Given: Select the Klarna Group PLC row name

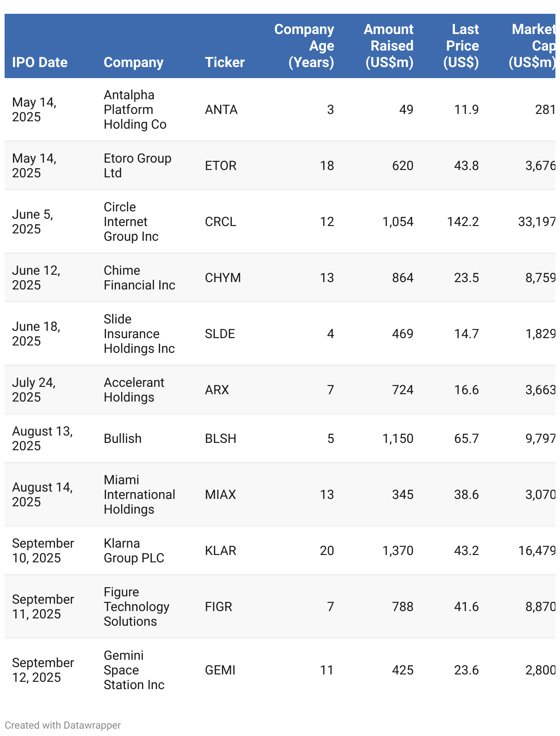Looking at the screenshot, I should (x=134, y=550).
